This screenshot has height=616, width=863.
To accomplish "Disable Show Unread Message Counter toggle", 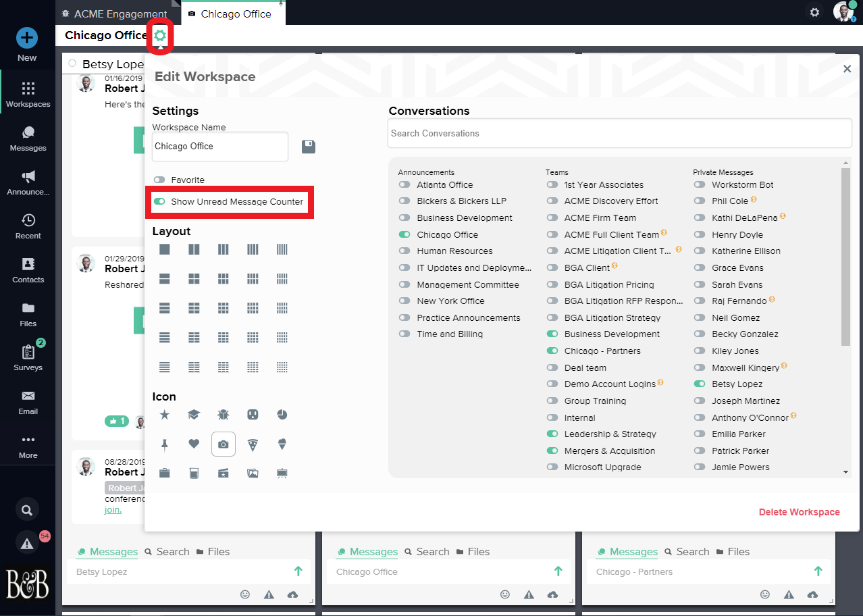I will tap(159, 202).
